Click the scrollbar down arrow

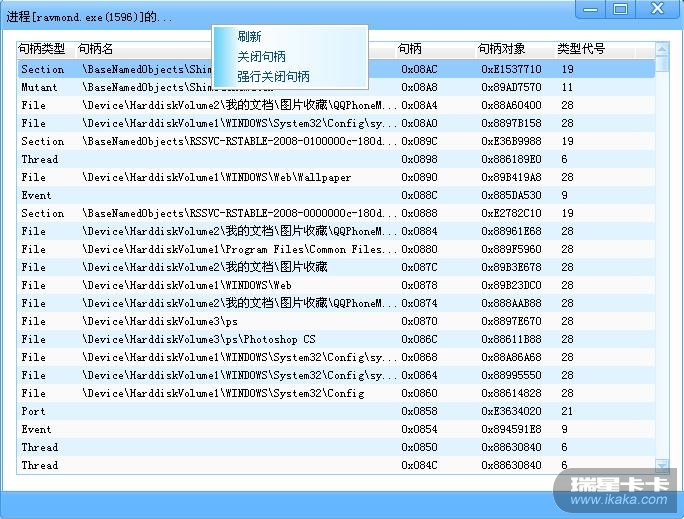[x=662, y=466]
